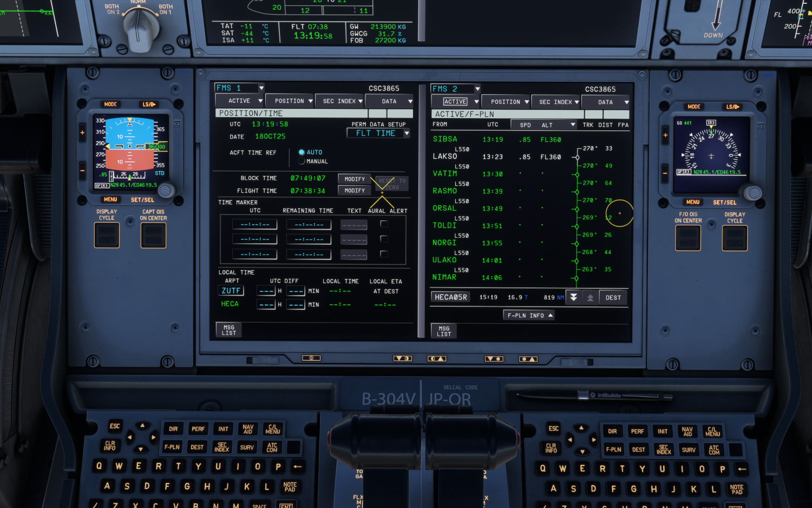Image resolution: width=812 pixels, height=508 pixels.
Task: Enable aural alert for first time marker
Action: (384, 224)
